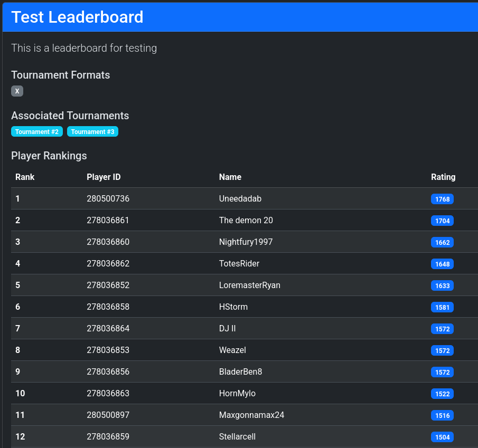Click the Rank column header
This screenshot has height=448, width=478.
point(25,177)
